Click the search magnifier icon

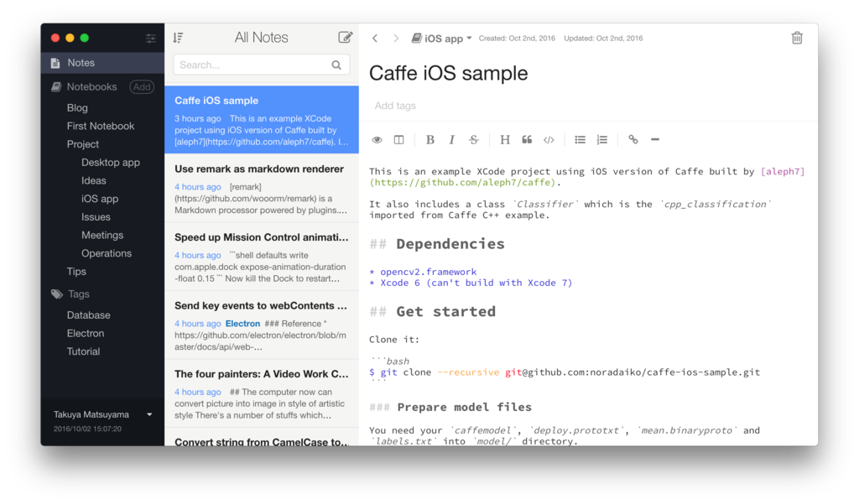pyautogui.click(x=336, y=65)
